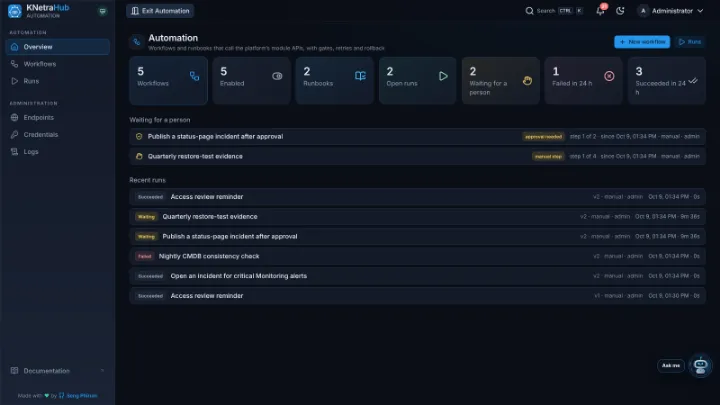Image resolution: width=720 pixels, height=405 pixels.
Task: Click the Automation page title icon
Action: click(136, 42)
